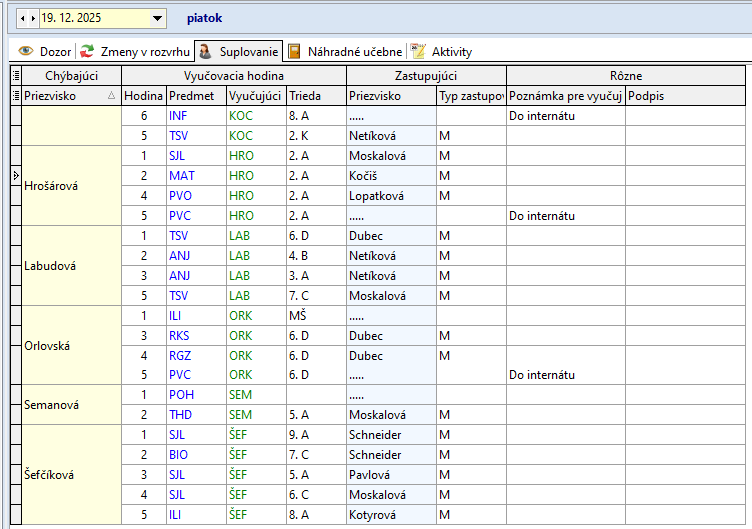Click the Hodina column header

coord(143,96)
